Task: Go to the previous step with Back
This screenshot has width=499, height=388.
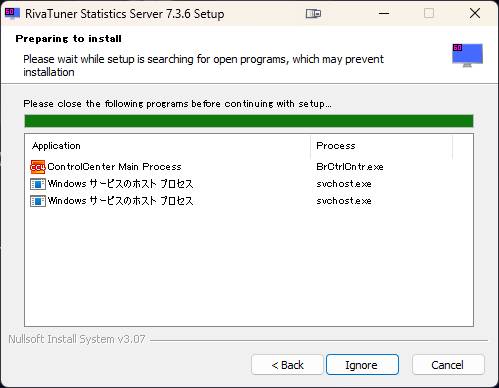Action: pyautogui.click(x=287, y=365)
